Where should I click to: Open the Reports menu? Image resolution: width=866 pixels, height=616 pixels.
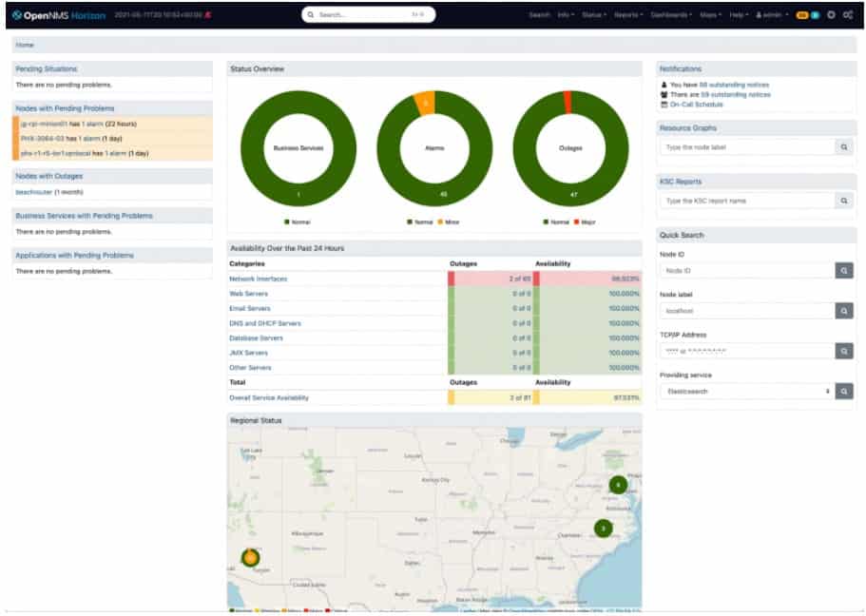click(x=628, y=15)
